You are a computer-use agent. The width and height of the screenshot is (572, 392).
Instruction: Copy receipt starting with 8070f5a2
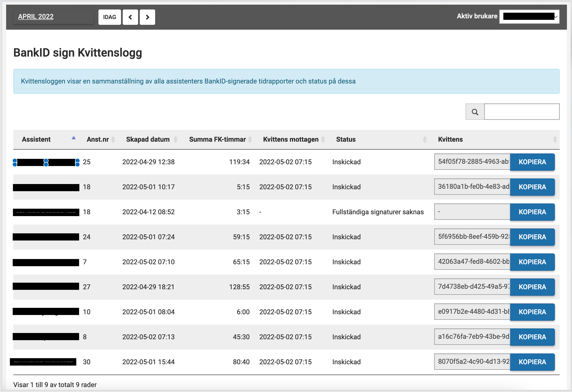tap(532, 362)
